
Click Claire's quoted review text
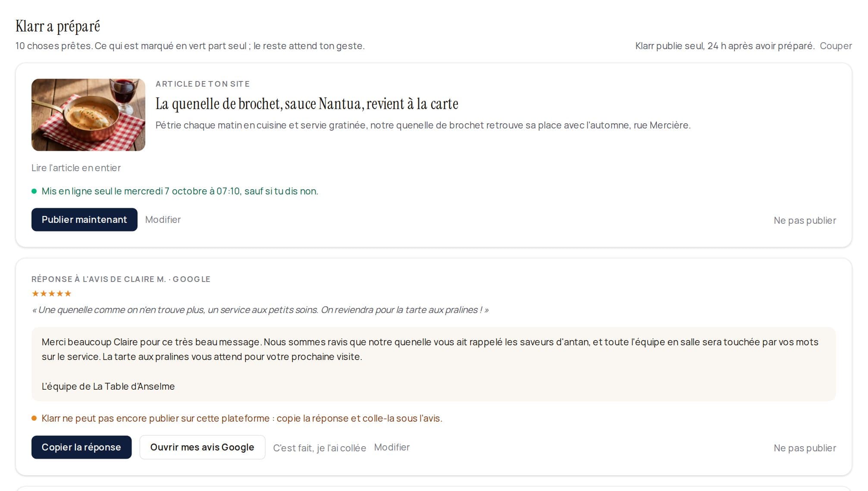coord(260,310)
